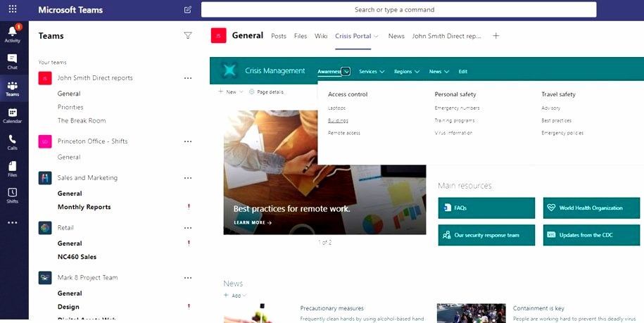
Task: Add a new tab with plus icon
Action: 495,36
